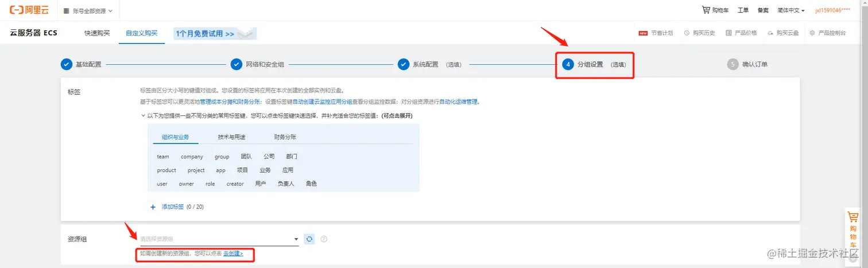This screenshot has width=868, height=268.
Task: Click the cloud disk icon for 购买云盘
Action: [x=770, y=33]
